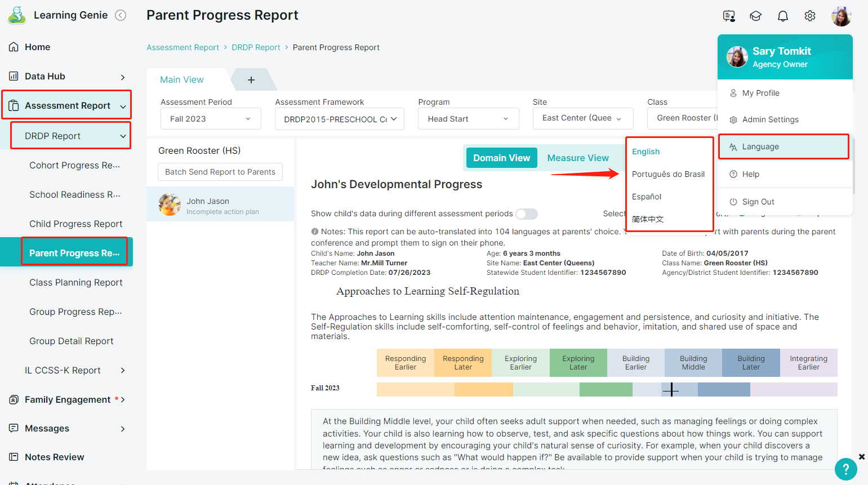Switch to Measure View
The width and height of the screenshot is (868, 485).
(x=577, y=158)
